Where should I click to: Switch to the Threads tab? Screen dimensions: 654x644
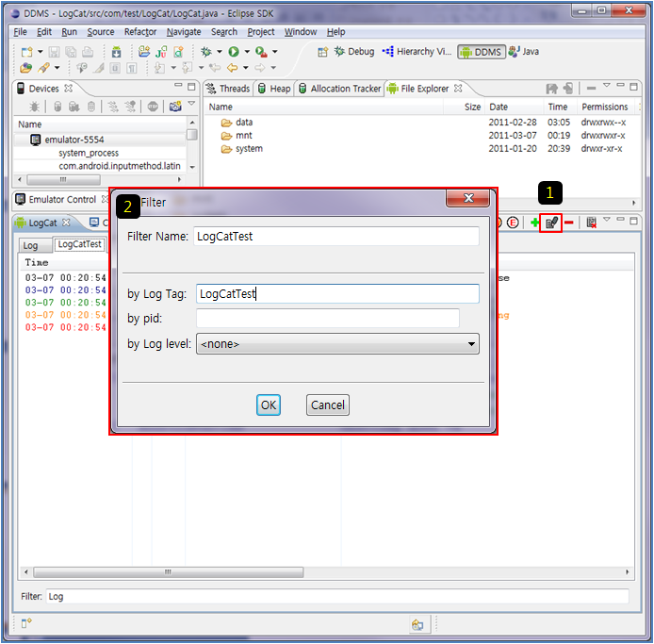(229, 89)
